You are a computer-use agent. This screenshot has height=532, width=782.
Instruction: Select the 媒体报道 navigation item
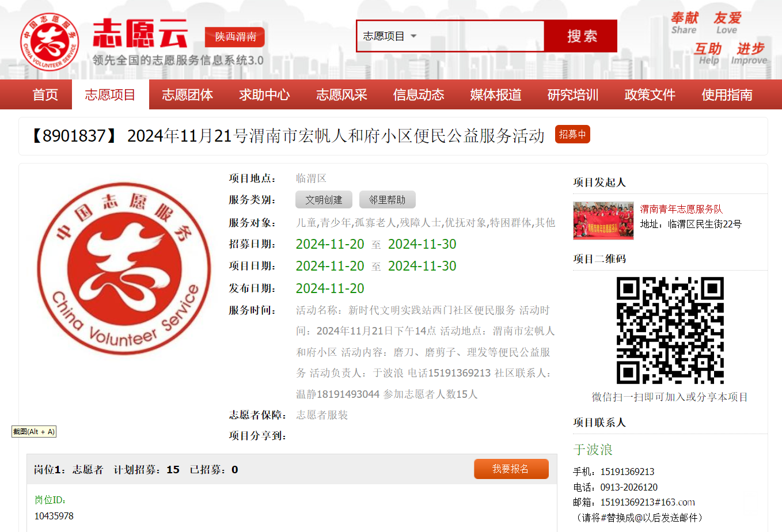[x=496, y=95]
